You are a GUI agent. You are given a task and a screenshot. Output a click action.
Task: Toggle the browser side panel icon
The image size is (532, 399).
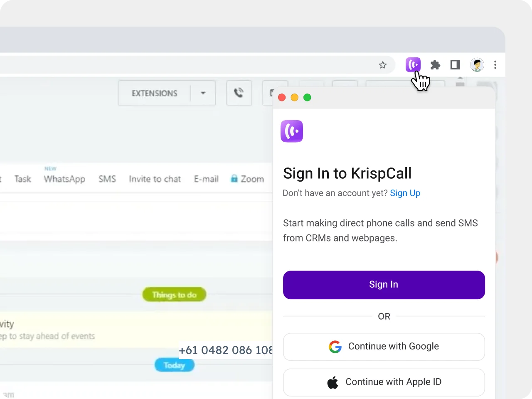coord(456,65)
